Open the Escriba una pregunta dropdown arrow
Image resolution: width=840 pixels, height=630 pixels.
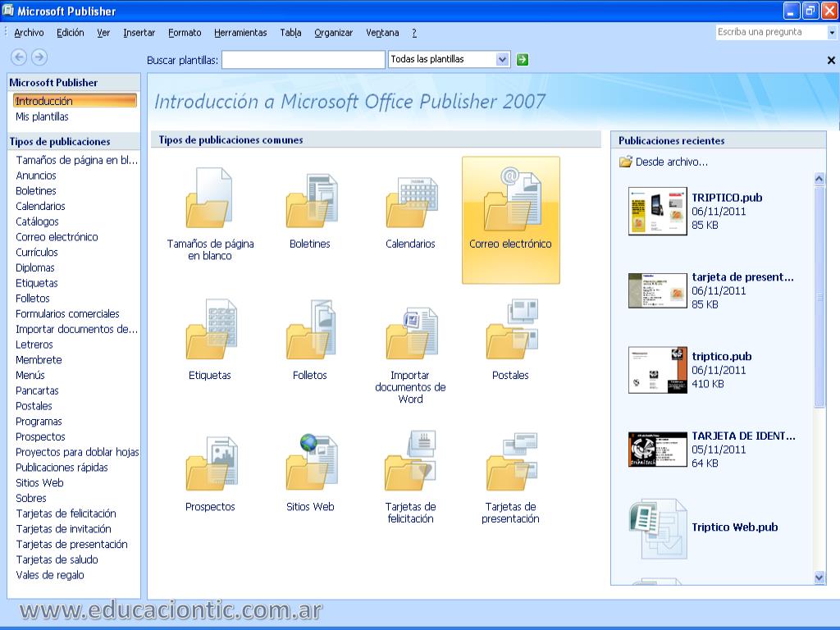coord(833,33)
